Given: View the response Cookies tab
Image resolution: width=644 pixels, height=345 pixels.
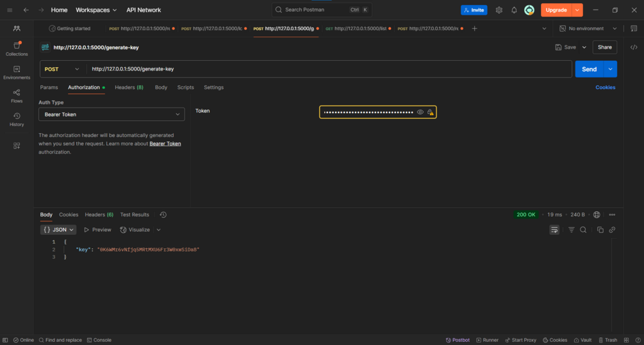Looking at the screenshot, I should pos(69,214).
